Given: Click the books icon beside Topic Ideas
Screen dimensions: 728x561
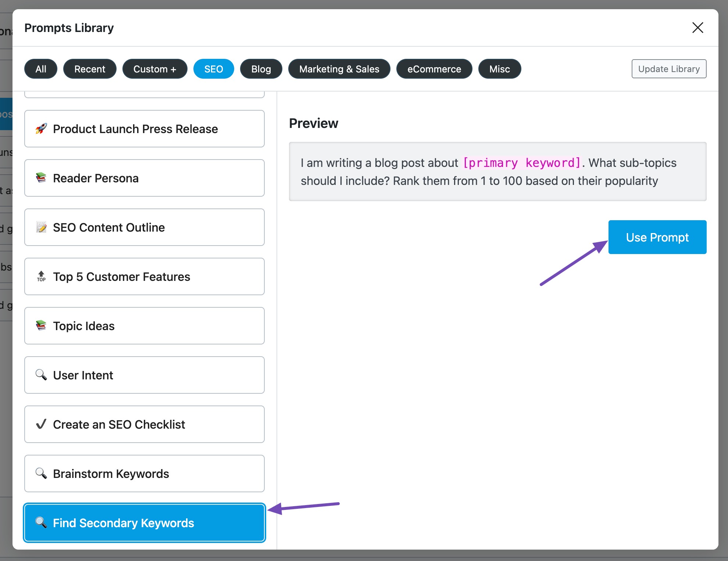Looking at the screenshot, I should [x=41, y=326].
